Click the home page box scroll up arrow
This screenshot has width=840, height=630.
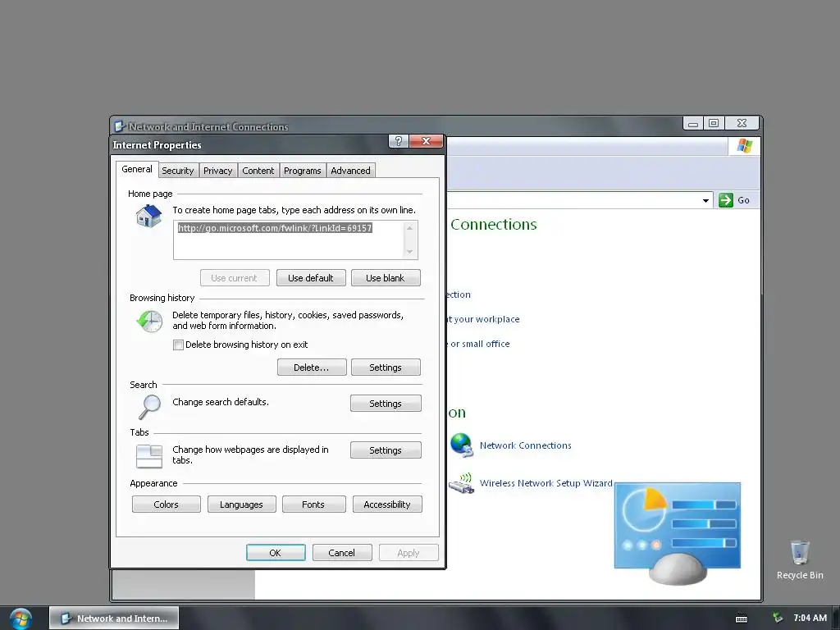tap(410, 228)
